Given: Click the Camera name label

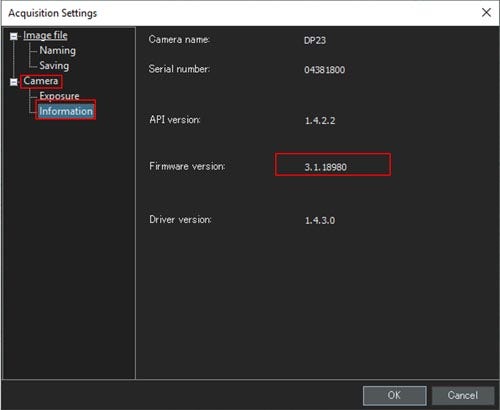Looking at the screenshot, I should click(179, 40).
